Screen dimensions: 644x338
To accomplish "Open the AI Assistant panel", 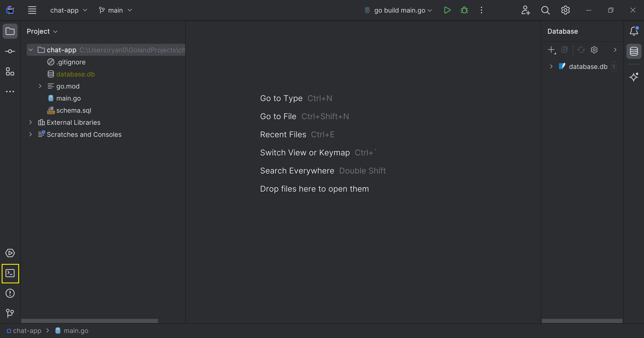I will coord(633,77).
